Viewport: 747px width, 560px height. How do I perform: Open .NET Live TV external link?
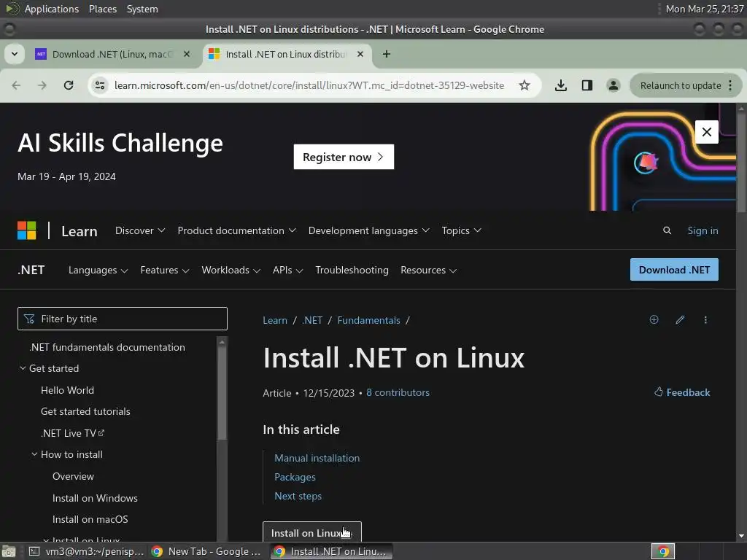[x=72, y=433]
